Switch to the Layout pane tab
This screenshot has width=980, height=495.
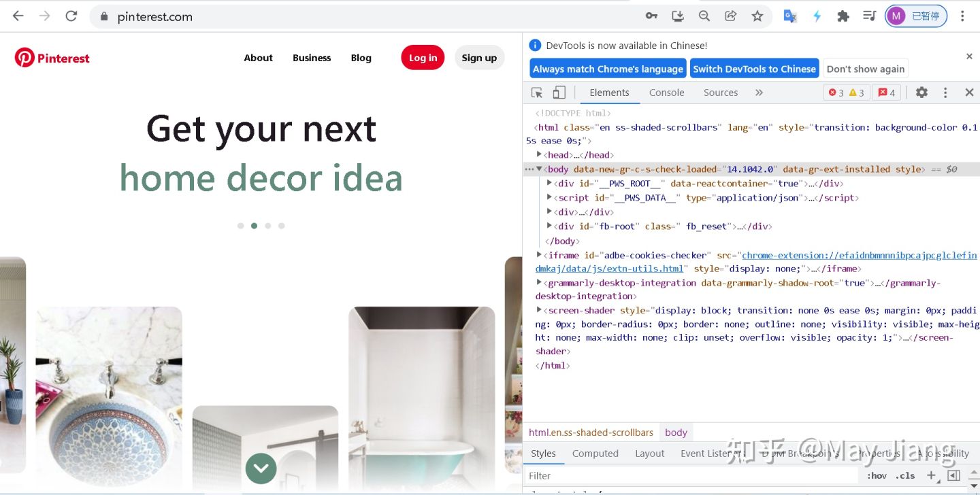click(649, 454)
